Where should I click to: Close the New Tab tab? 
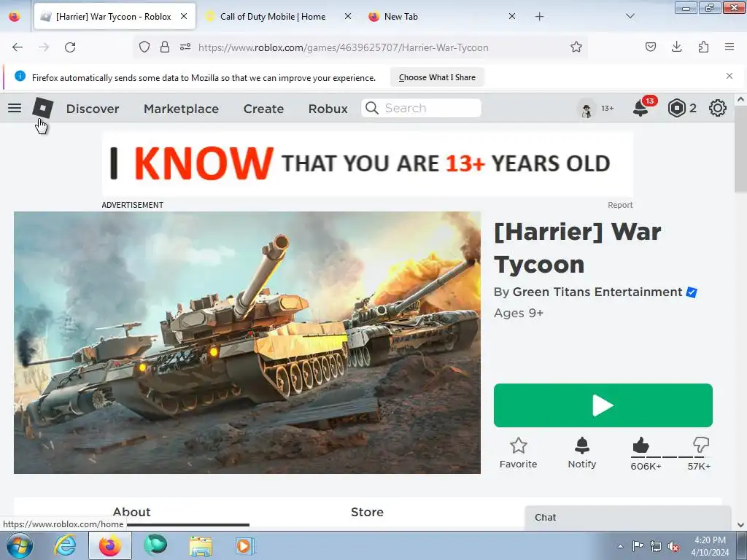[512, 16]
